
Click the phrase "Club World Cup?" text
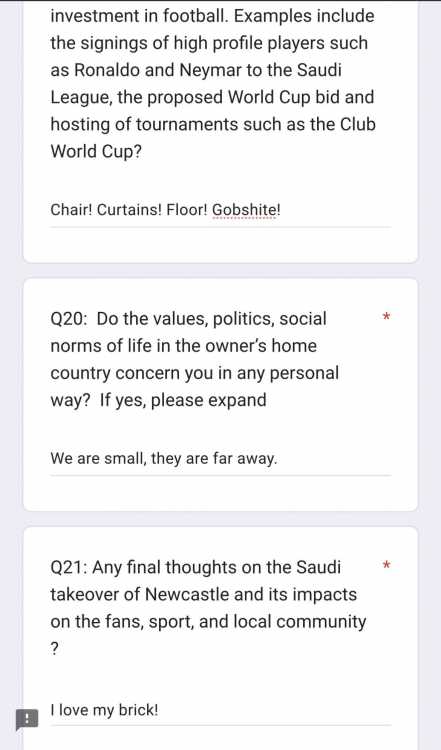tap(213, 138)
